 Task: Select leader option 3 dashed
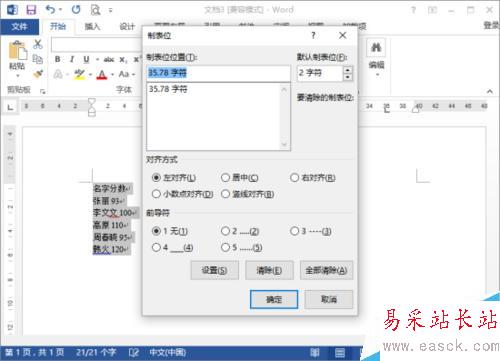pyautogui.click(x=294, y=231)
